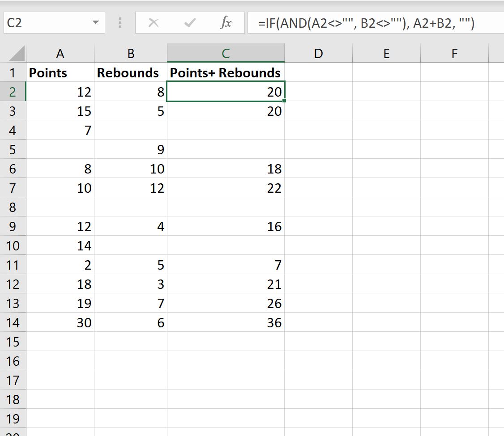Select column header D
Image resolution: width=504 pixels, height=436 pixels.
click(318, 53)
